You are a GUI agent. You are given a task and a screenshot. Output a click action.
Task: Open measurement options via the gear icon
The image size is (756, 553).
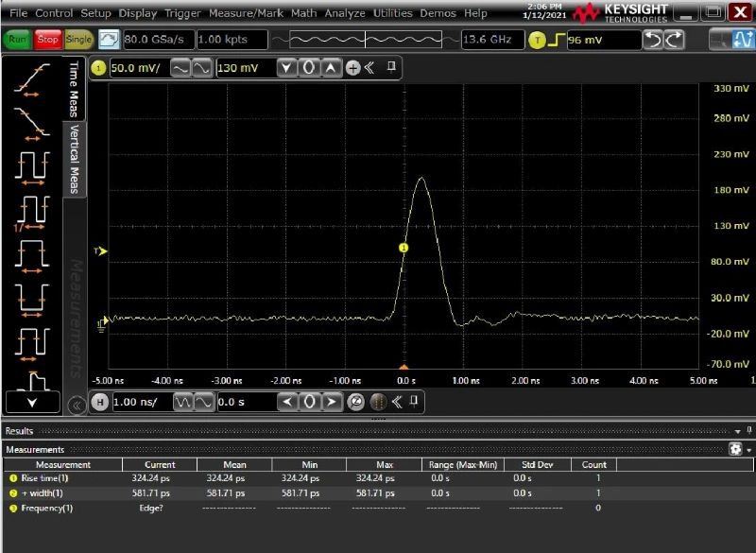click(738, 450)
